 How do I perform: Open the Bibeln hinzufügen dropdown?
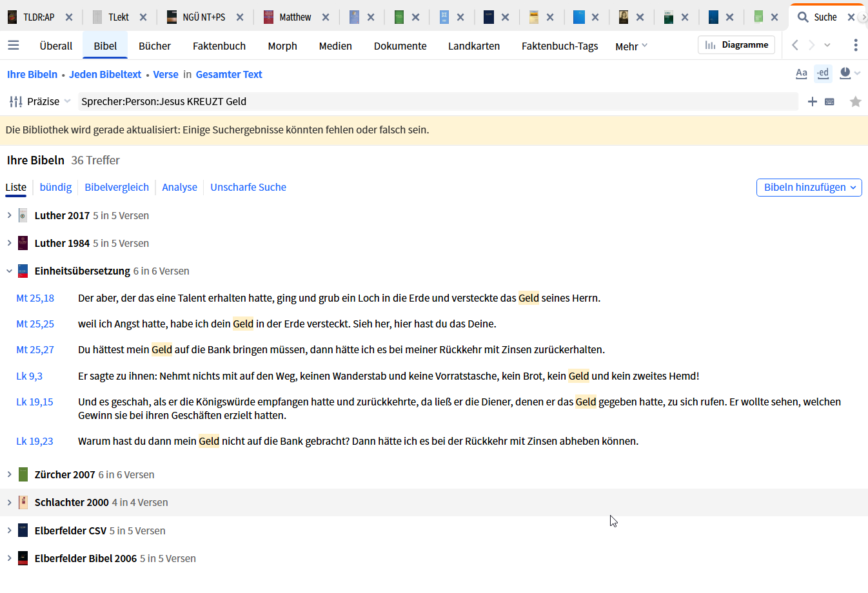(809, 187)
